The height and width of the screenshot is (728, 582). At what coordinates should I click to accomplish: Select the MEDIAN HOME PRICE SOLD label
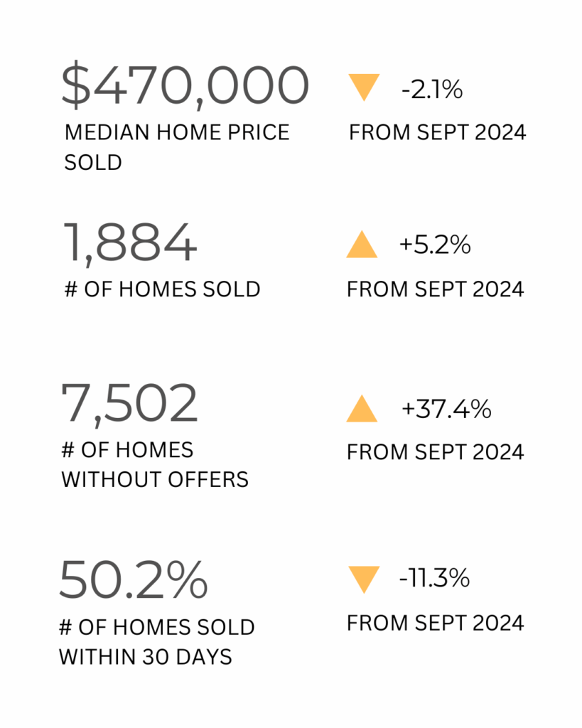176,147
